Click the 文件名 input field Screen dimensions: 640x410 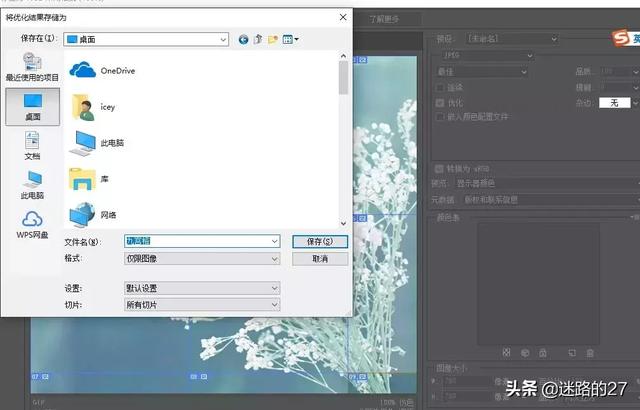[200, 242]
